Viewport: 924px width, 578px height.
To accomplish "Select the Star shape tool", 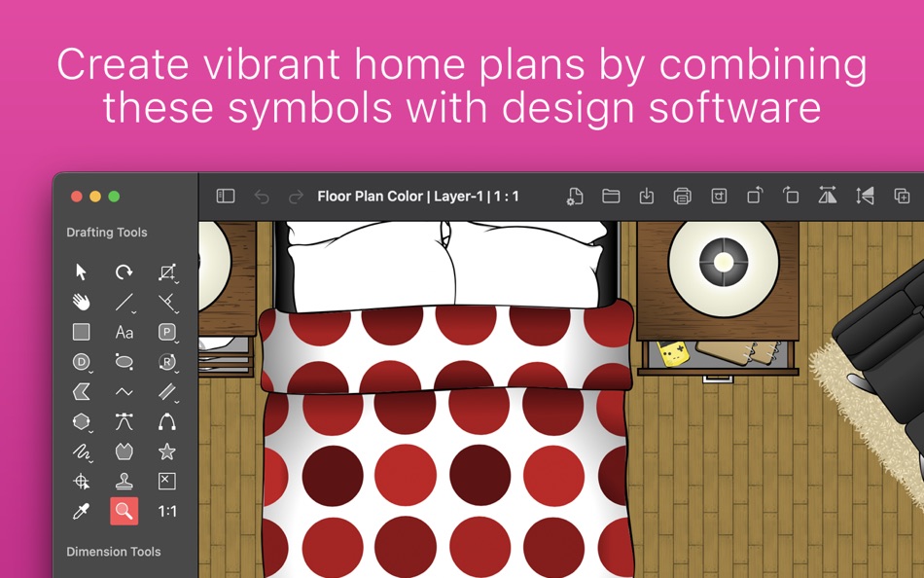I will [165, 453].
